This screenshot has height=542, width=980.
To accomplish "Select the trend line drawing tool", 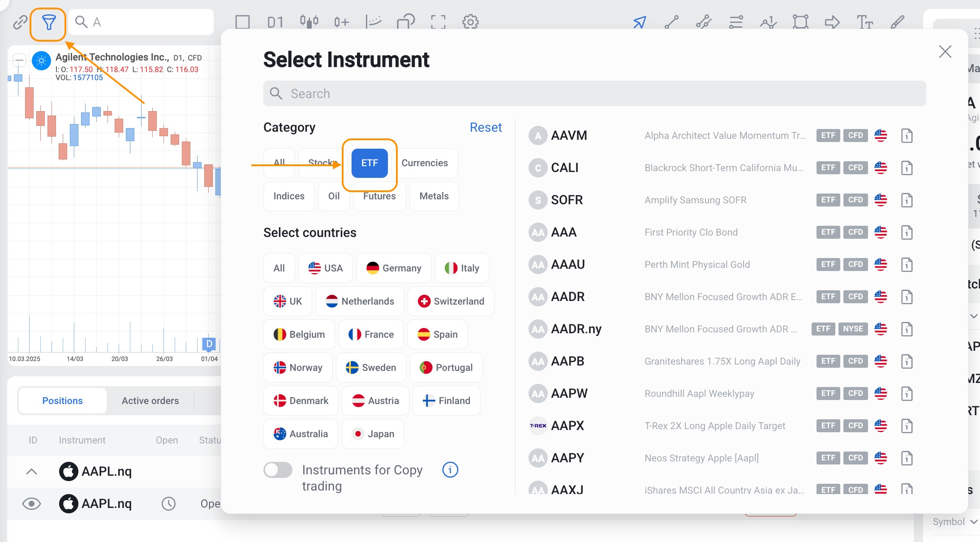I will (x=671, y=22).
